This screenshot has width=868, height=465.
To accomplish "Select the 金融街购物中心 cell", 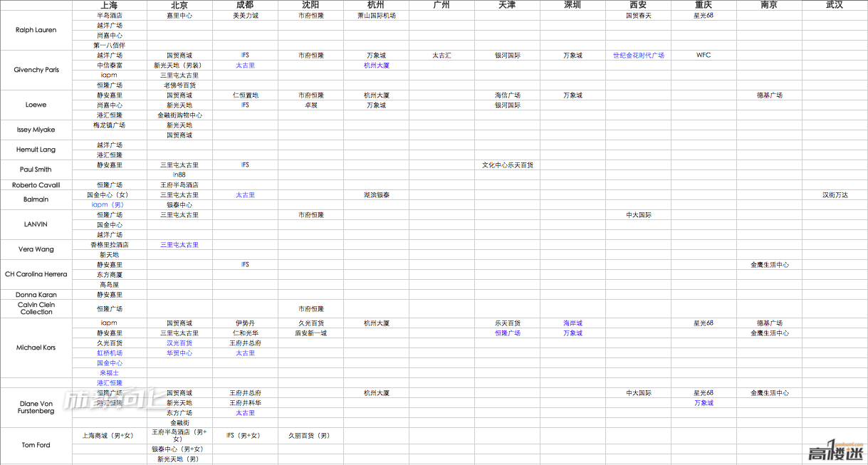I will pos(179,115).
